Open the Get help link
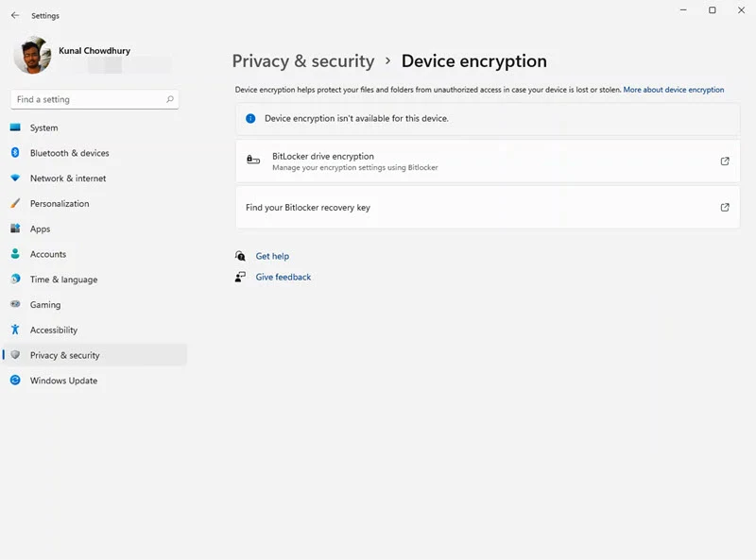756x560 pixels. 272,256
